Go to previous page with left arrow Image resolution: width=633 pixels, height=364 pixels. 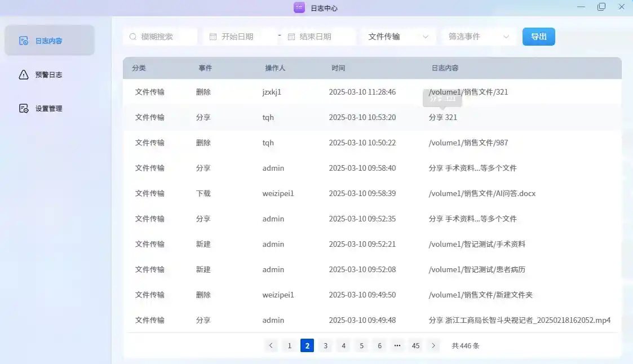tap(272, 345)
